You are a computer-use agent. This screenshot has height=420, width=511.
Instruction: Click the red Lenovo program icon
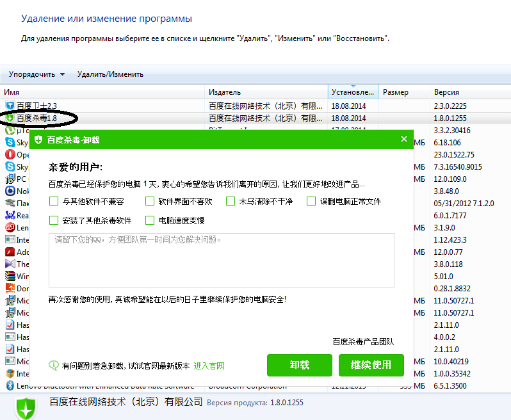coord(10,227)
